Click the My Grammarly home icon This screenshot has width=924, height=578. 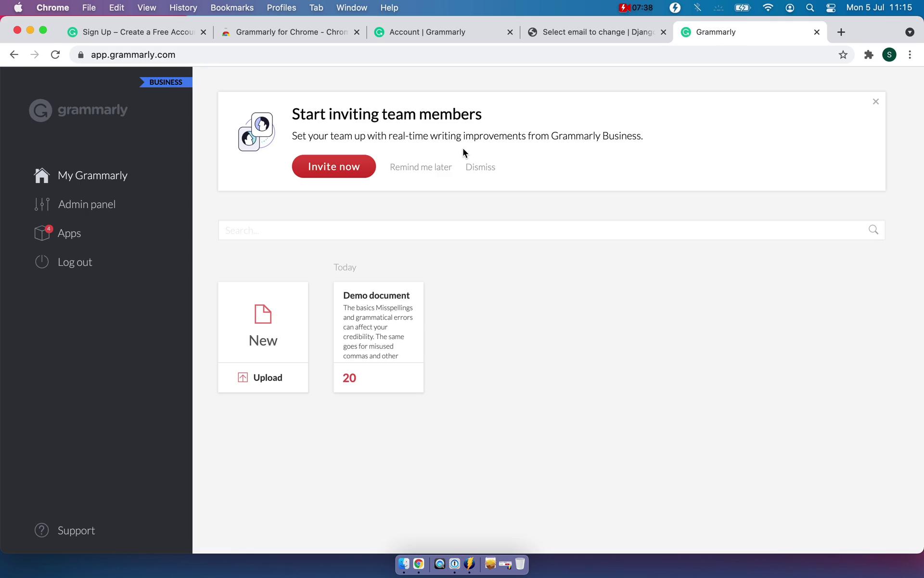[x=42, y=175]
